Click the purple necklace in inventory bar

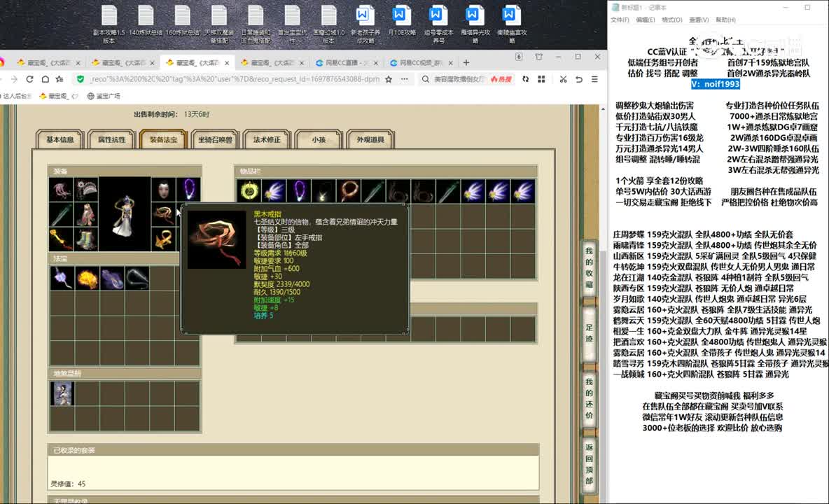(x=299, y=190)
